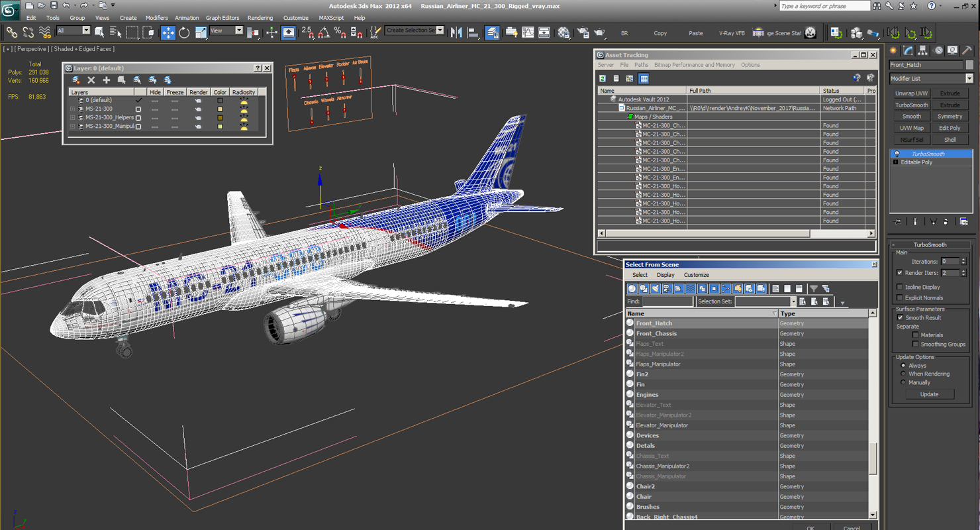Toggle the Smooth Result checkbox
Viewport: 980px width, 530px height.
click(899, 317)
